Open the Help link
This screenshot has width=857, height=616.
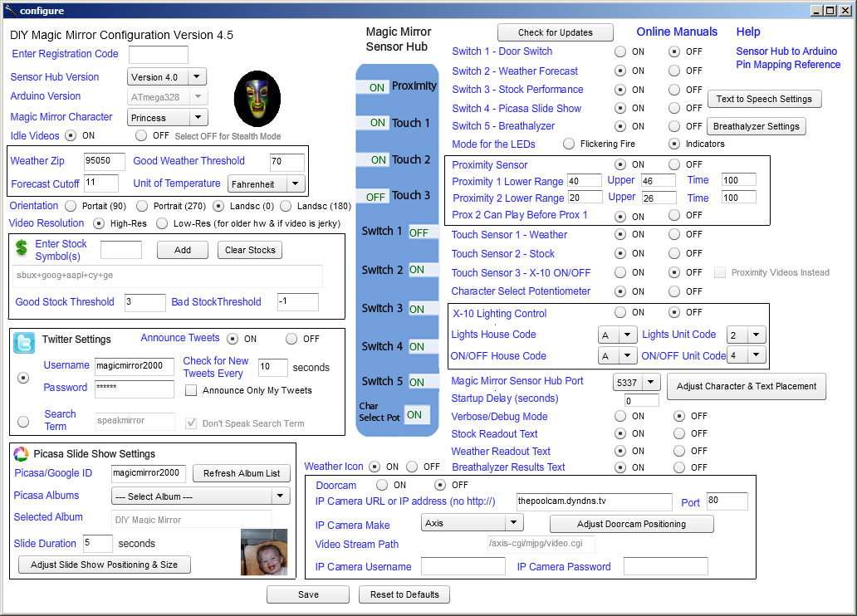tap(747, 32)
